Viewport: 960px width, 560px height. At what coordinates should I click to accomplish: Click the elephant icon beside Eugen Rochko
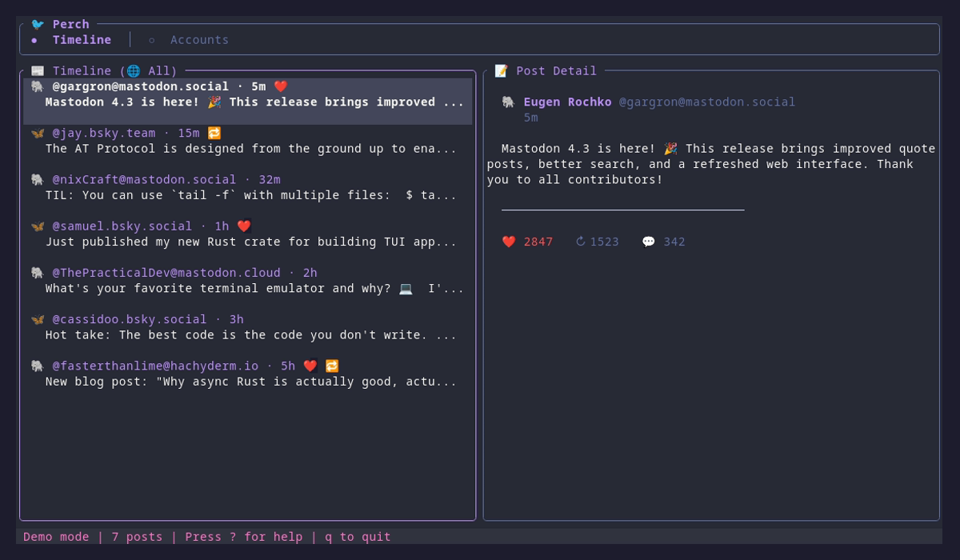(509, 102)
